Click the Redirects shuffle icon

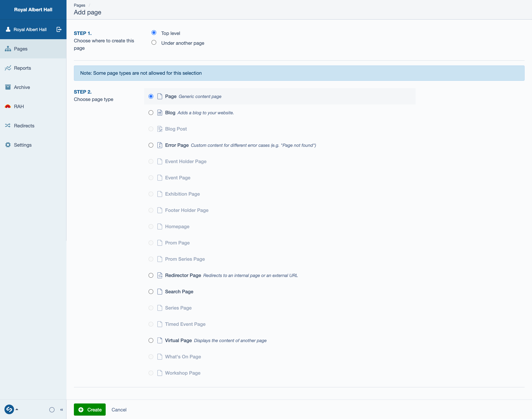point(8,126)
